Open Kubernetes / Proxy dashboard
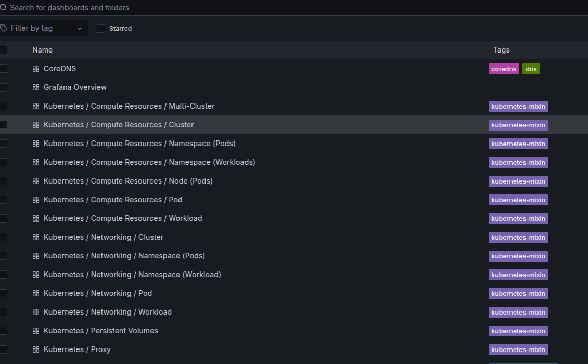The height and width of the screenshot is (364, 588). coord(77,350)
